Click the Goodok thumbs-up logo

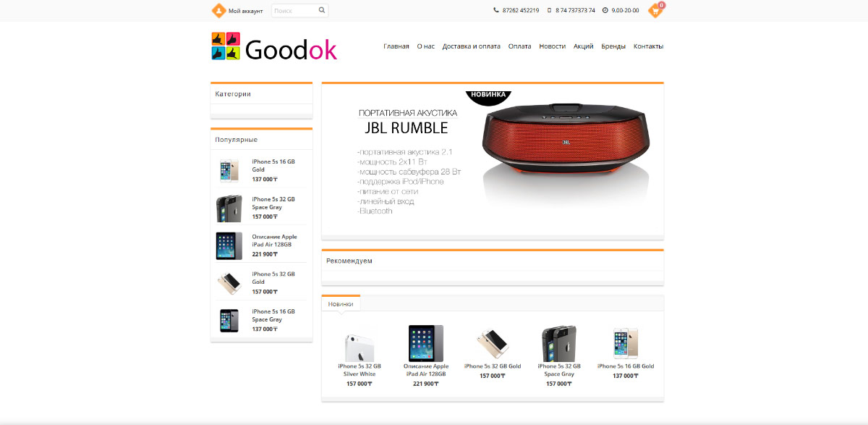pyautogui.click(x=226, y=46)
